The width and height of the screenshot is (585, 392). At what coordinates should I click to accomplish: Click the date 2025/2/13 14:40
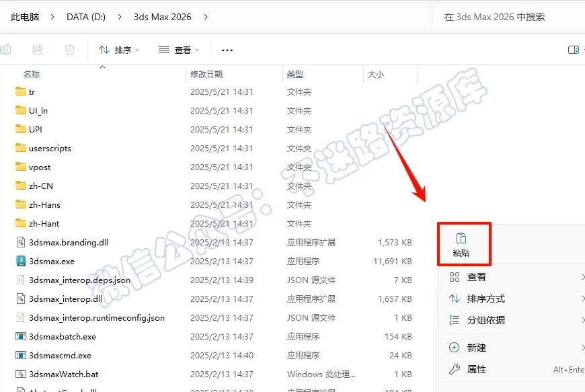click(222, 356)
